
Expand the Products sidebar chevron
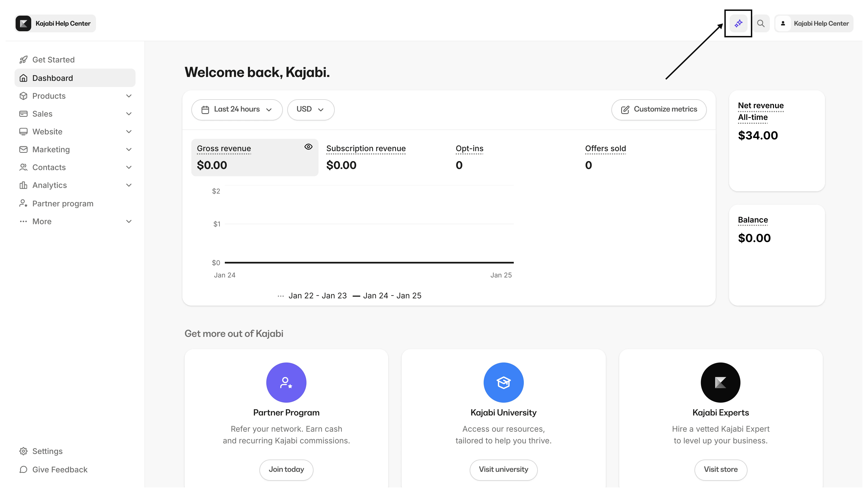129,96
